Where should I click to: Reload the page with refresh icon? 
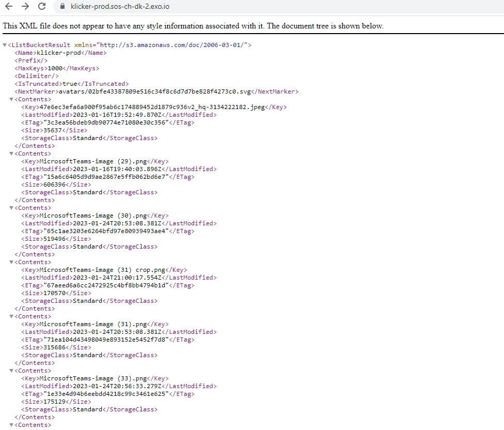click(x=42, y=7)
